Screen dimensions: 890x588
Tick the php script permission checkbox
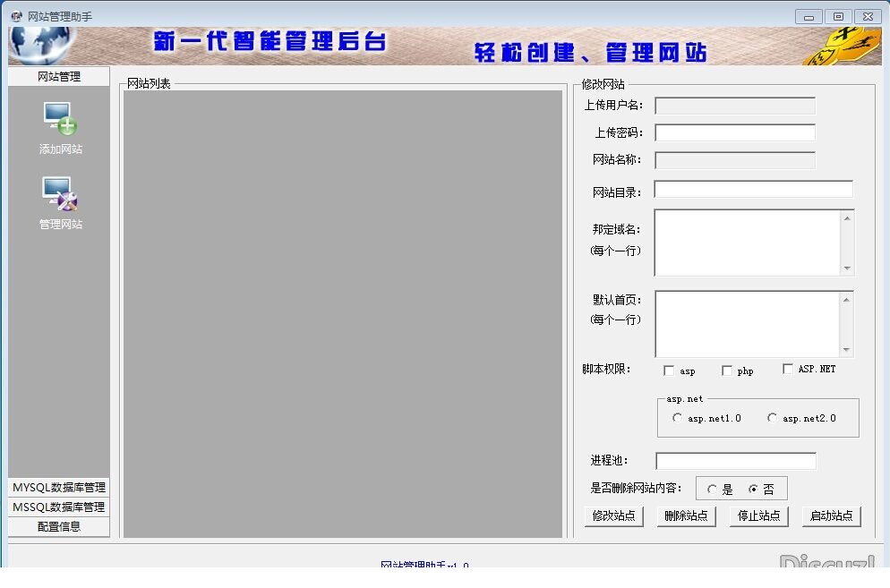click(x=726, y=371)
